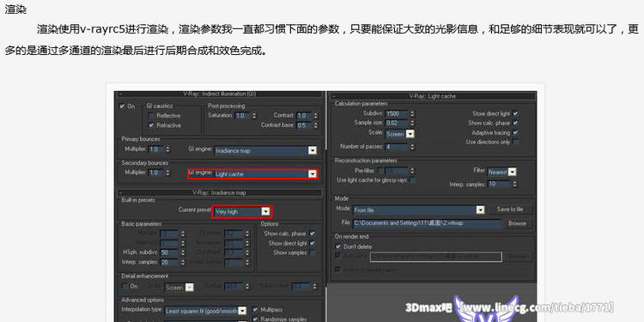The width and height of the screenshot is (644, 322).
Task: Click the HSph. subdivs spinner arrows
Action: [x=183, y=252]
